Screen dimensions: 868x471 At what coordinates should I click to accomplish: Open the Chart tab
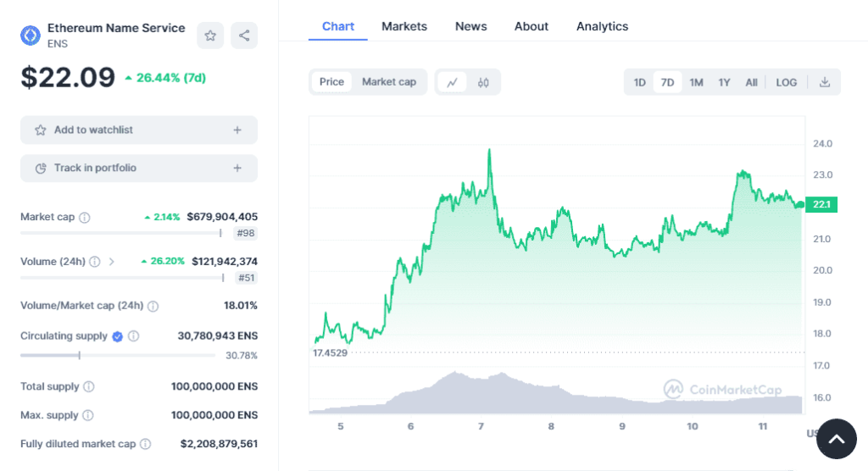point(337,26)
